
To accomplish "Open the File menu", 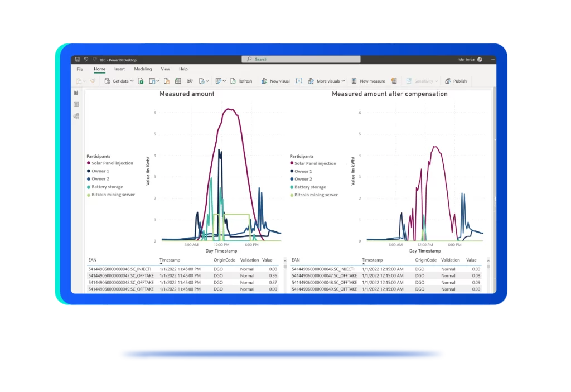I will pyautogui.click(x=80, y=69).
